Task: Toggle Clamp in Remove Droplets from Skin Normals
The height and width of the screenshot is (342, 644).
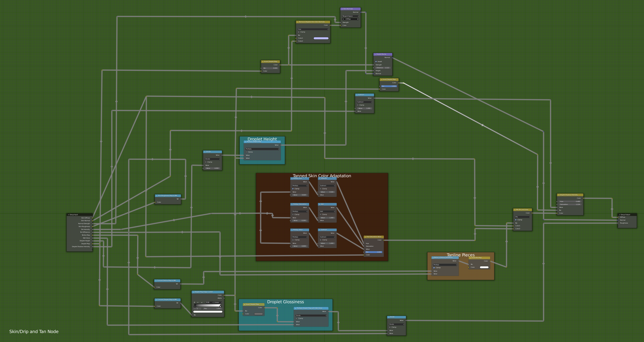Action: pos(299,32)
